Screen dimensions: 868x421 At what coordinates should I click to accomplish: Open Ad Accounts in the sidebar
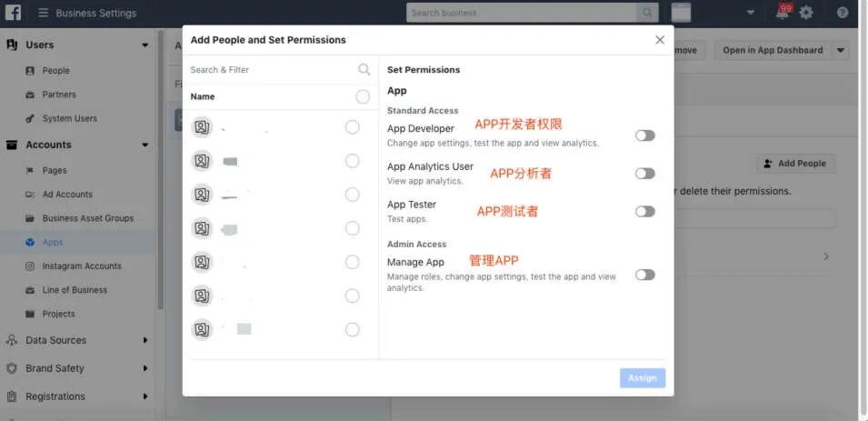67,195
